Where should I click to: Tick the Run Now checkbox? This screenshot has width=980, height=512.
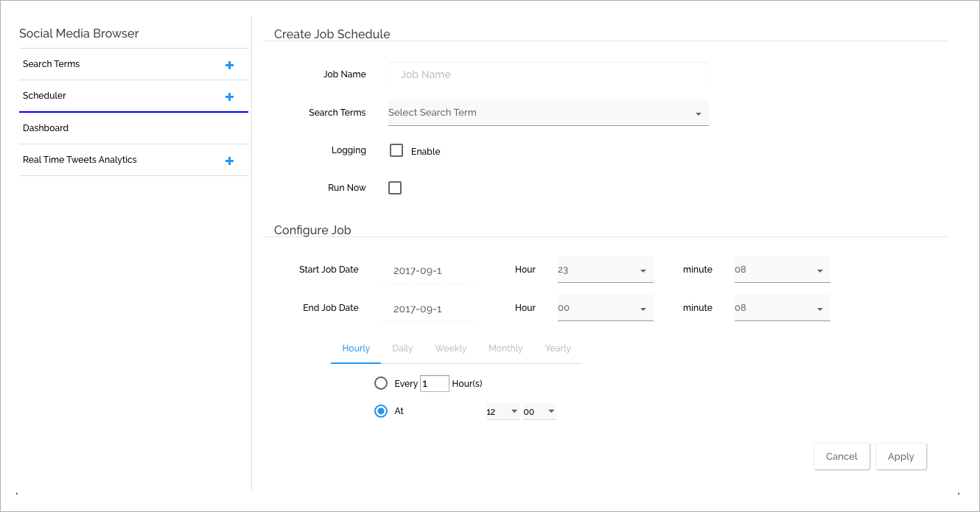(395, 188)
